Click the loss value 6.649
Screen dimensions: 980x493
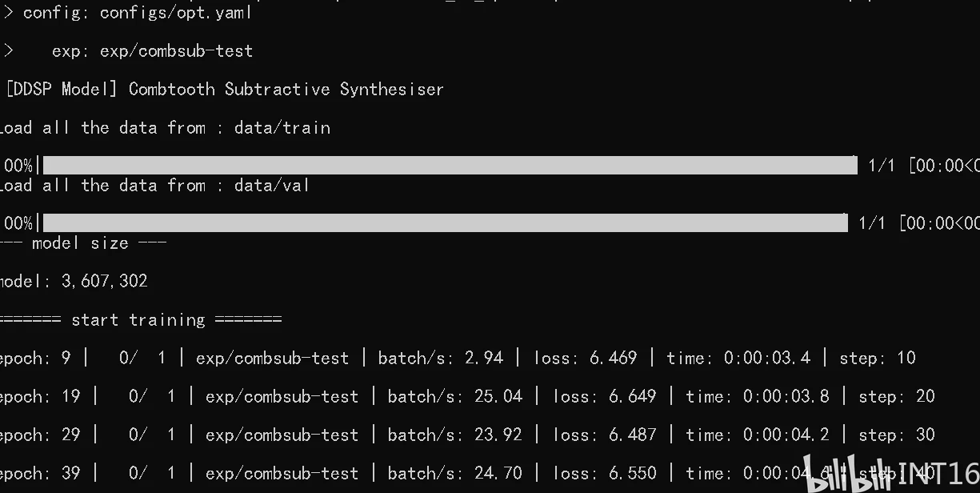coord(632,396)
